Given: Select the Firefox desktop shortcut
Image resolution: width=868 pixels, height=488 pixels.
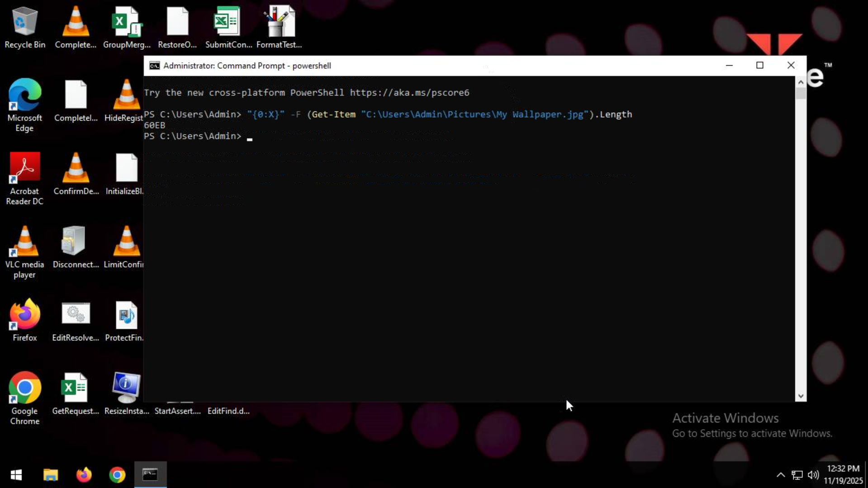Looking at the screenshot, I should 25,320.
